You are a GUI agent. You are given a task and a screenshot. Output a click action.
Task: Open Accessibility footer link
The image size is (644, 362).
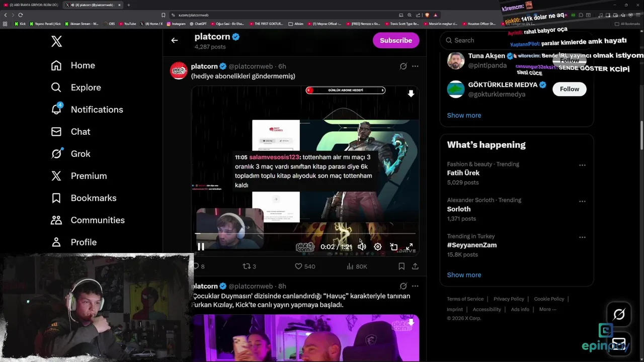(487, 310)
